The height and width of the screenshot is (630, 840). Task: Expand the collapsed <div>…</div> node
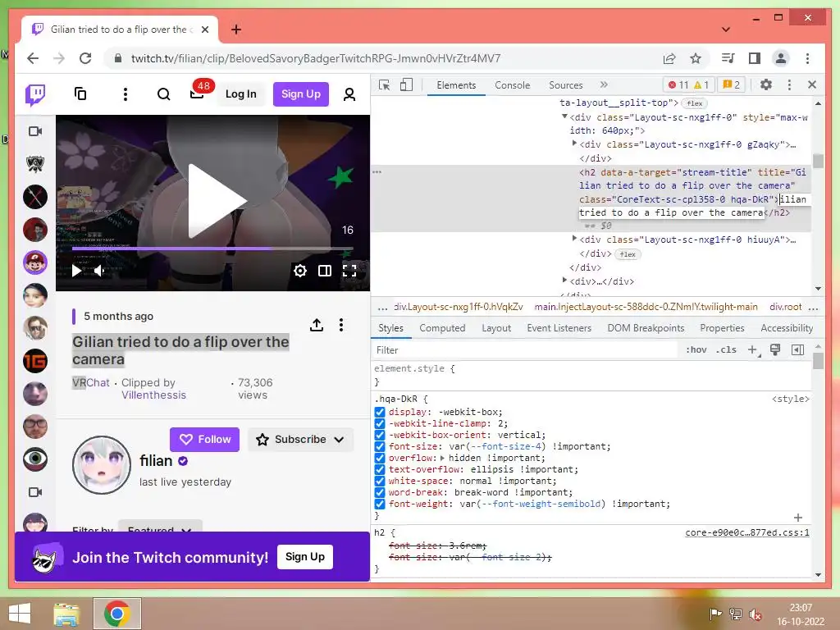[564, 281]
